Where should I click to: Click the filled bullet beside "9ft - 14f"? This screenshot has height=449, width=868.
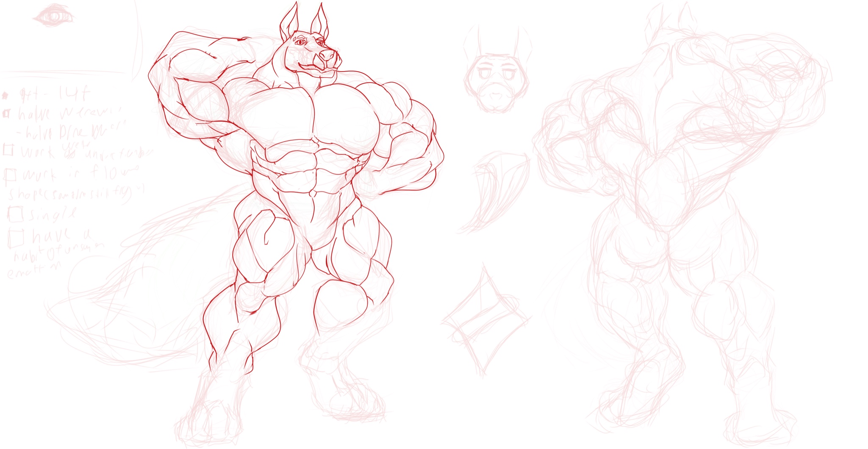pos(6,96)
